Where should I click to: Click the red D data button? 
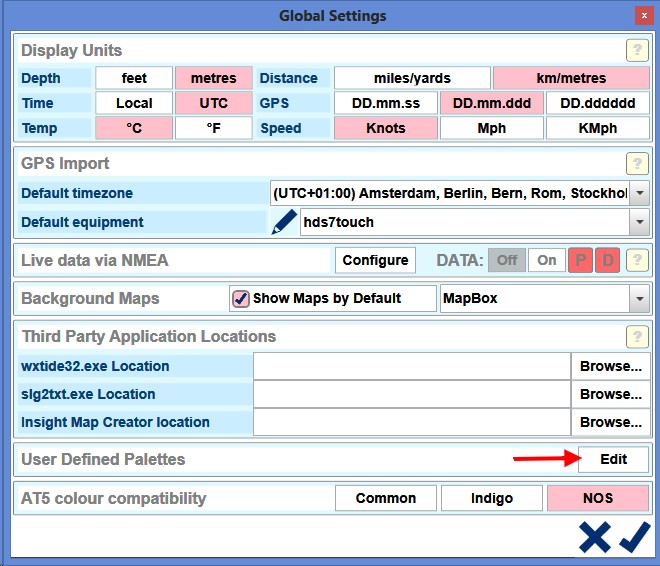tap(608, 260)
